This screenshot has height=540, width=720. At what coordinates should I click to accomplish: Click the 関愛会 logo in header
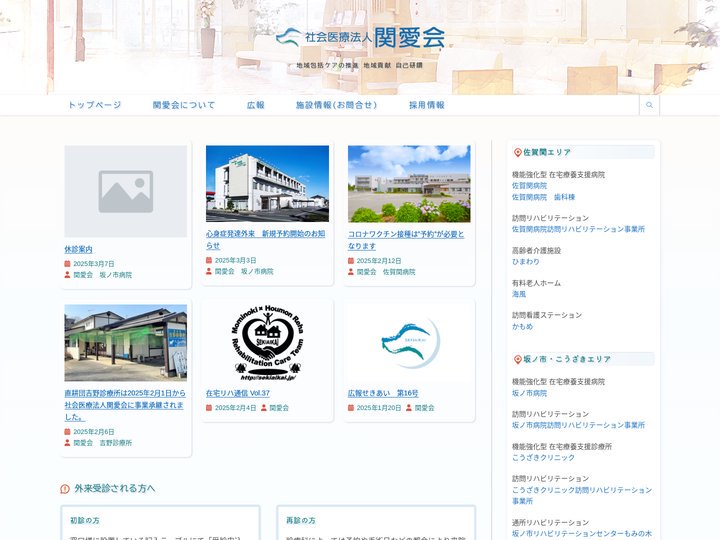pos(360,37)
